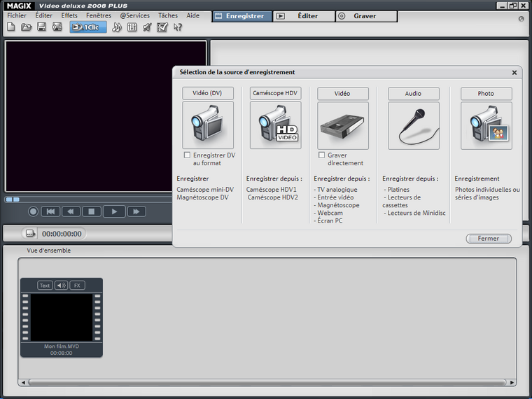The height and width of the screenshot is (399, 532).
Task: Click the round record button under preview
Action: [33, 211]
